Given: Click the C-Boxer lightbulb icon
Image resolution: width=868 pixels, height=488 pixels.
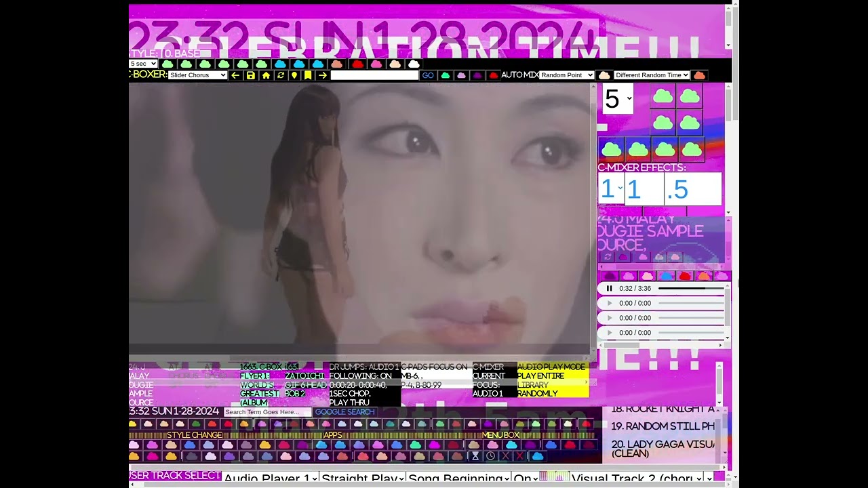Looking at the screenshot, I should click(294, 75).
